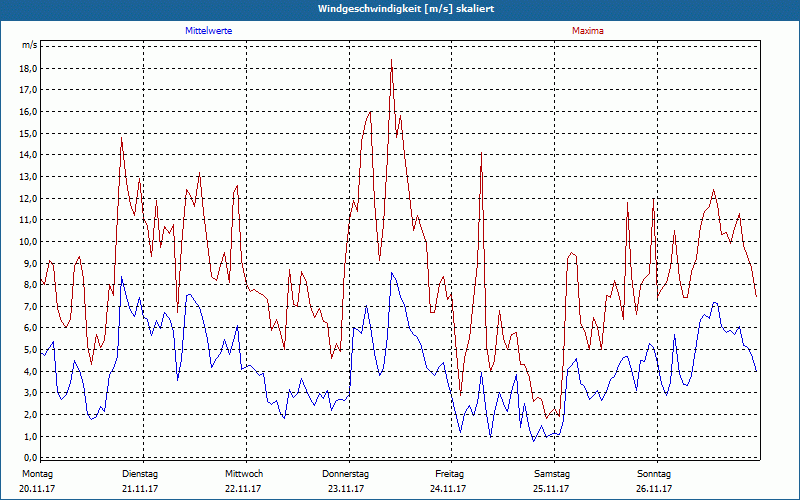This screenshot has width=800, height=500.
Task: Click the Mittwoch day label
Action: coord(244,474)
